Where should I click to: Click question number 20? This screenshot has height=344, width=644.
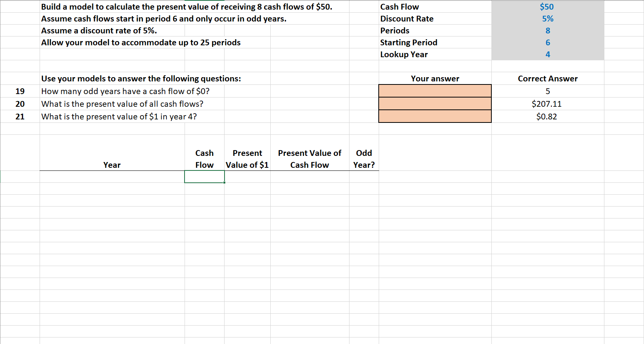[20, 104]
